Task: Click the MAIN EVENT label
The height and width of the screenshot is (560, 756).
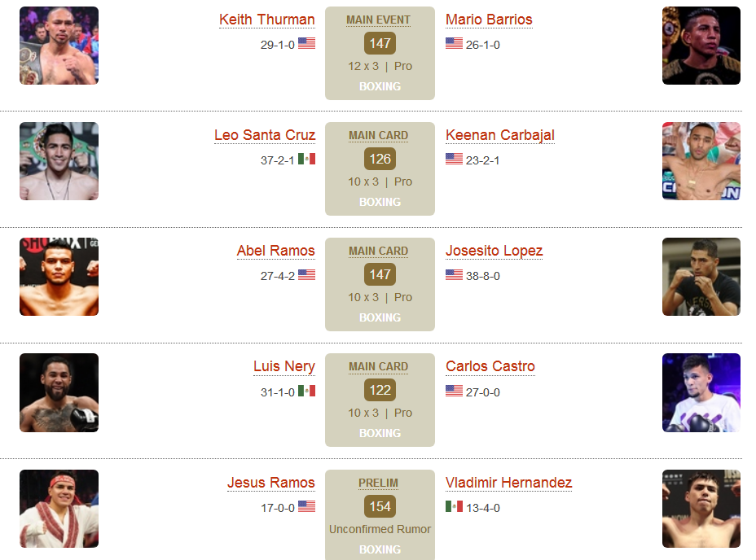Action: [379, 20]
